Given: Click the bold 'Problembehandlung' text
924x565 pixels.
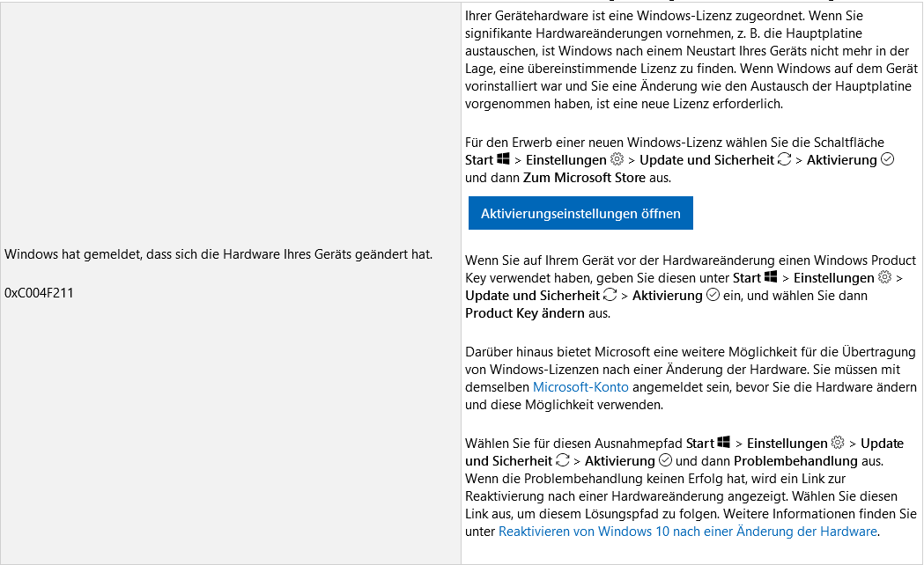Looking at the screenshot, I should 795,461.
